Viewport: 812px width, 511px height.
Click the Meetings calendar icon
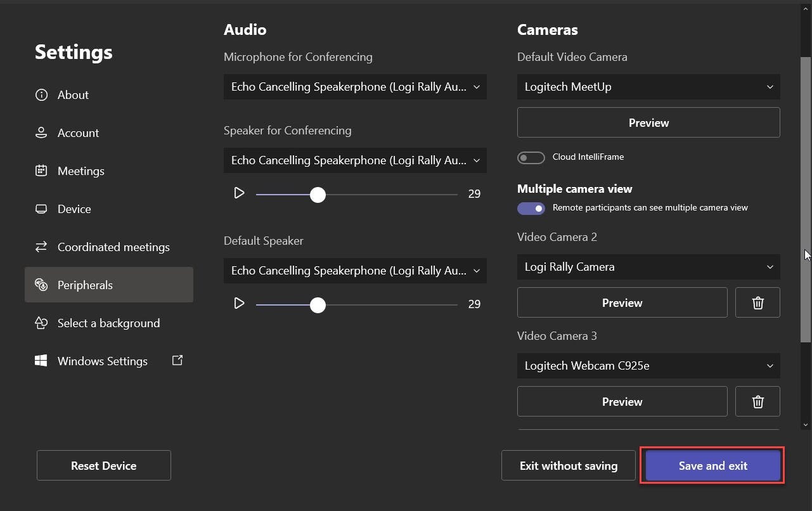[41, 171]
